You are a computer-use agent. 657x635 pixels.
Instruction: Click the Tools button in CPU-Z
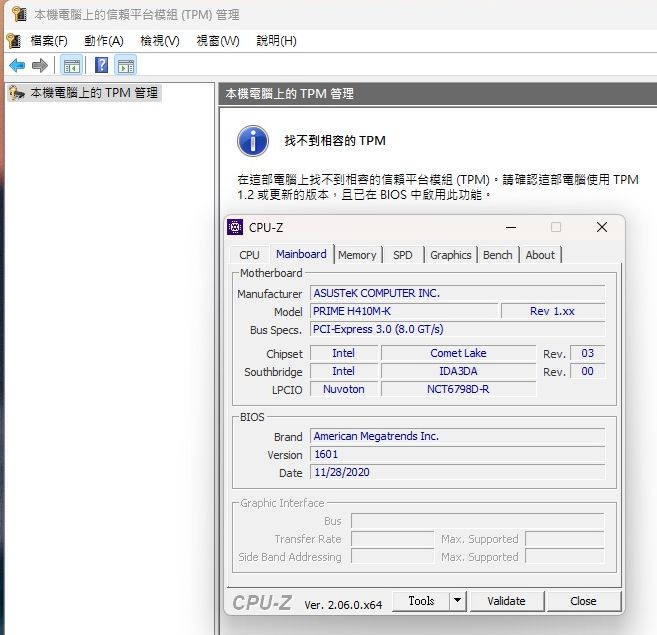tap(421, 601)
